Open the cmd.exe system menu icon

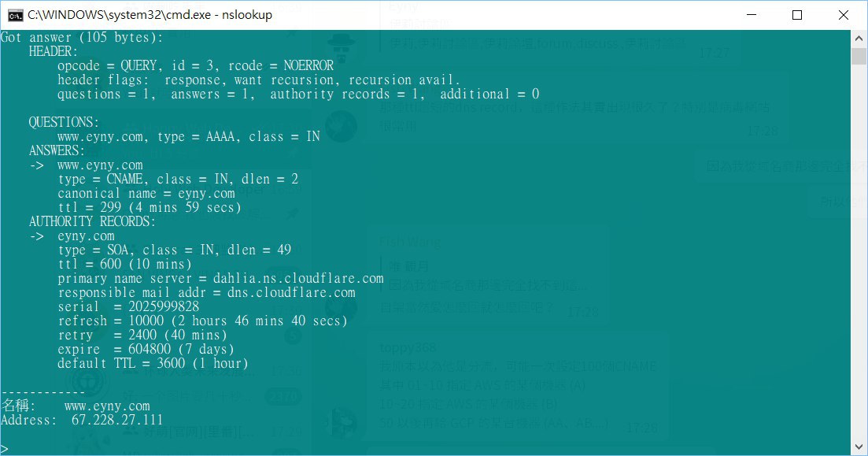click(x=15, y=15)
